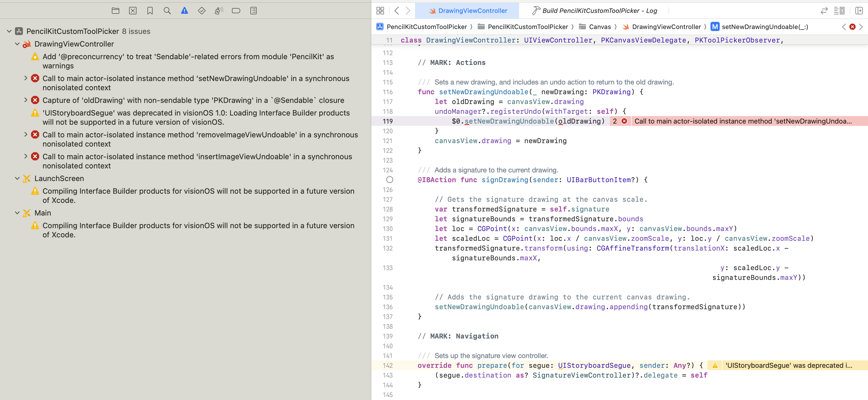Image resolution: width=868 pixels, height=400 pixels.
Task: Open the Canvas folder breadcrumb
Action: pyautogui.click(x=595, y=27)
